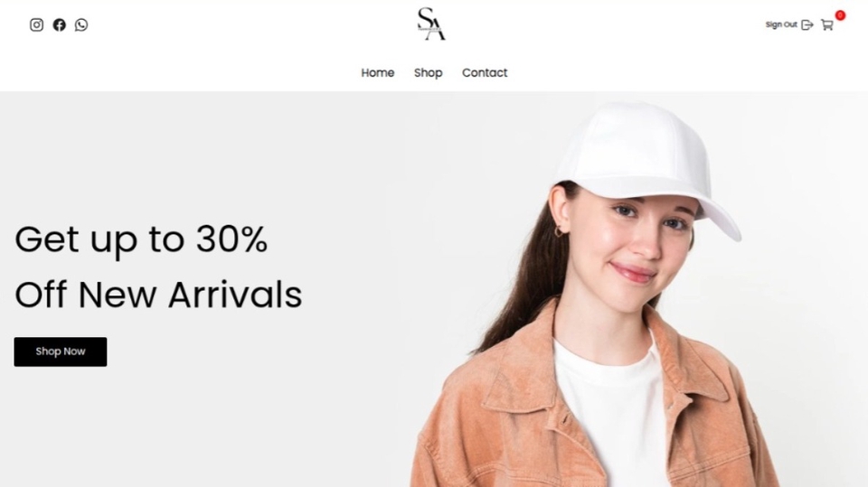The width and height of the screenshot is (868, 487).
Task: Click the sign out arrow icon
Action: coord(807,25)
